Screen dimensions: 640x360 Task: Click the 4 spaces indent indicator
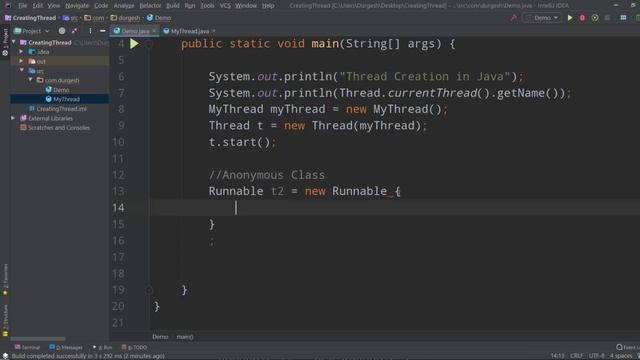pos(621,356)
